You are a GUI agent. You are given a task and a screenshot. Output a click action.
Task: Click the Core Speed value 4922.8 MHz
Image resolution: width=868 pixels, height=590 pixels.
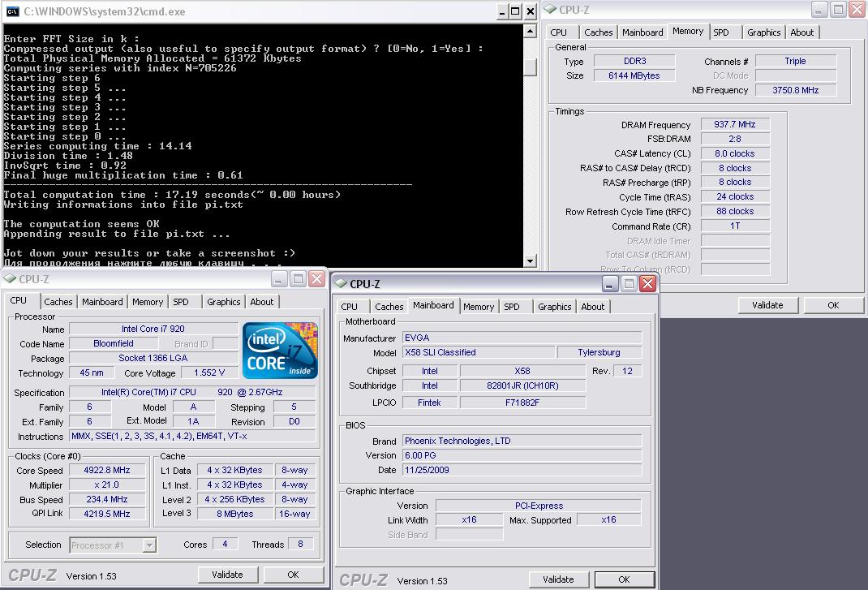107,471
